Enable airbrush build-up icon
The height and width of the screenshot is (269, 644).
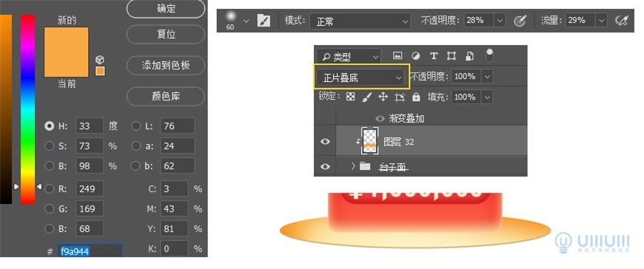[x=622, y=21]
